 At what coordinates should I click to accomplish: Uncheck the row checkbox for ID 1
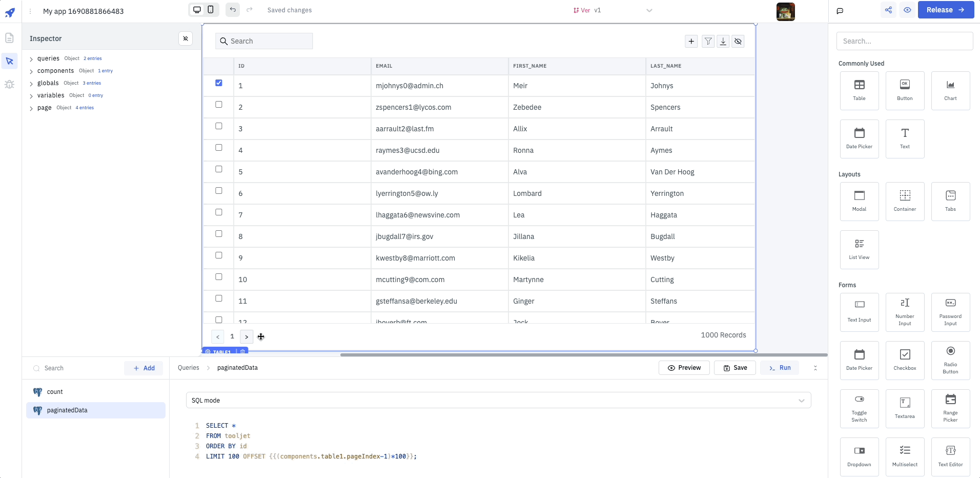pyautogui.click(x=219, y=83)
